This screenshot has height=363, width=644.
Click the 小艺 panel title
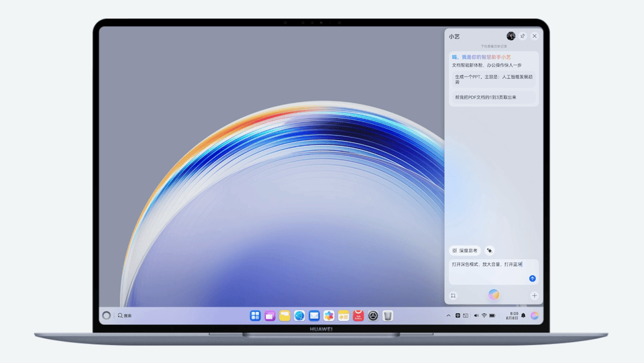[x=454, y=36]
